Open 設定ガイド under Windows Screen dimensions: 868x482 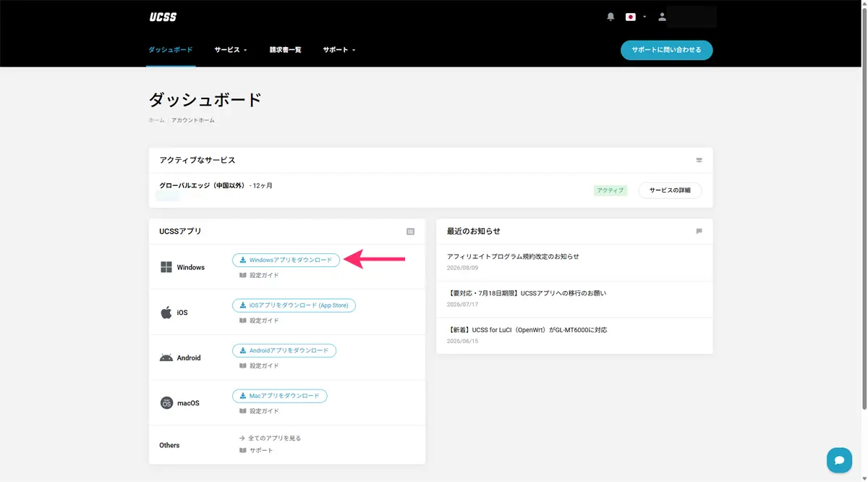click(x=259, y=276)
